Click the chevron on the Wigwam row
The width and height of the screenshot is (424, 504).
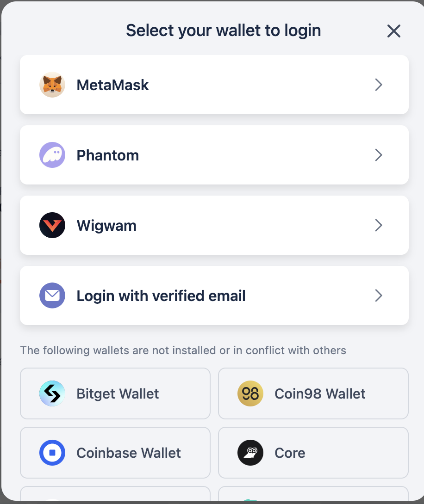coord(379,225)
